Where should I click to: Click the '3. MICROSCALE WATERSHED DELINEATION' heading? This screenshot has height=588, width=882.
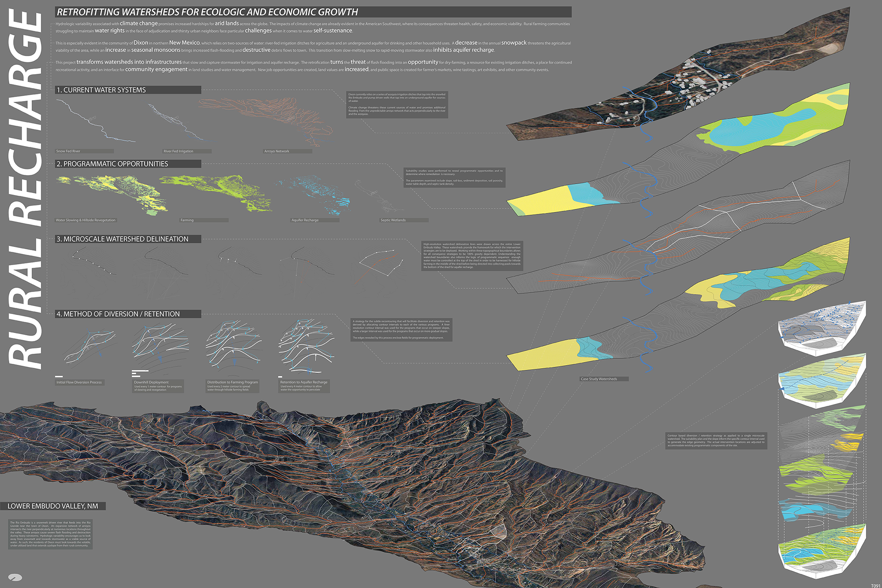(123, 239)
